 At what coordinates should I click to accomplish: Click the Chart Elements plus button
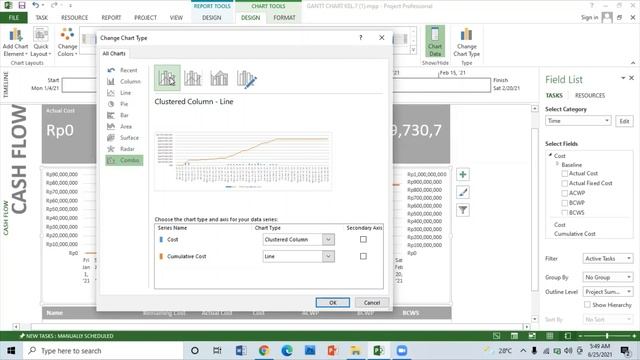pos(463,175)
